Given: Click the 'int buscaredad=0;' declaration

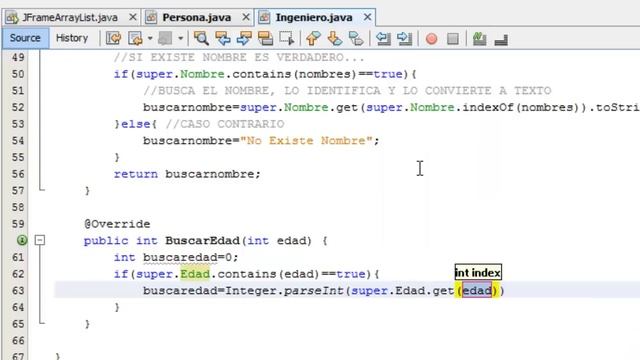Looking at the screenshot, I should point(176,258).
